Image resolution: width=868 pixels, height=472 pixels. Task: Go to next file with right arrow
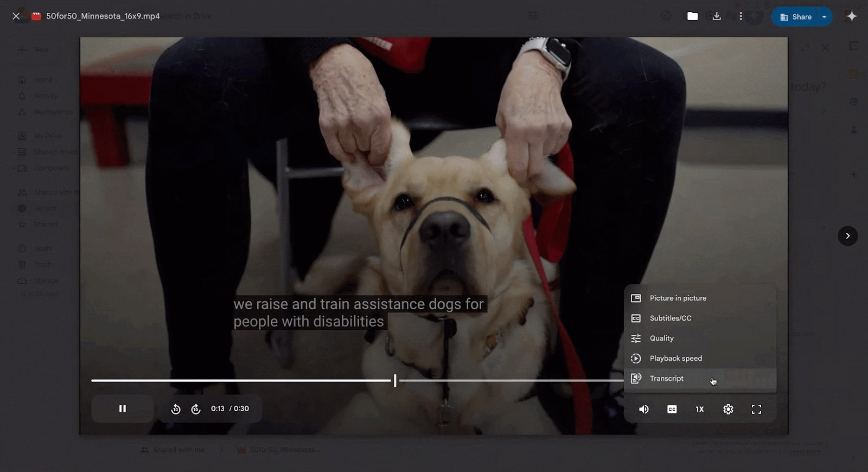coord(847,236)
